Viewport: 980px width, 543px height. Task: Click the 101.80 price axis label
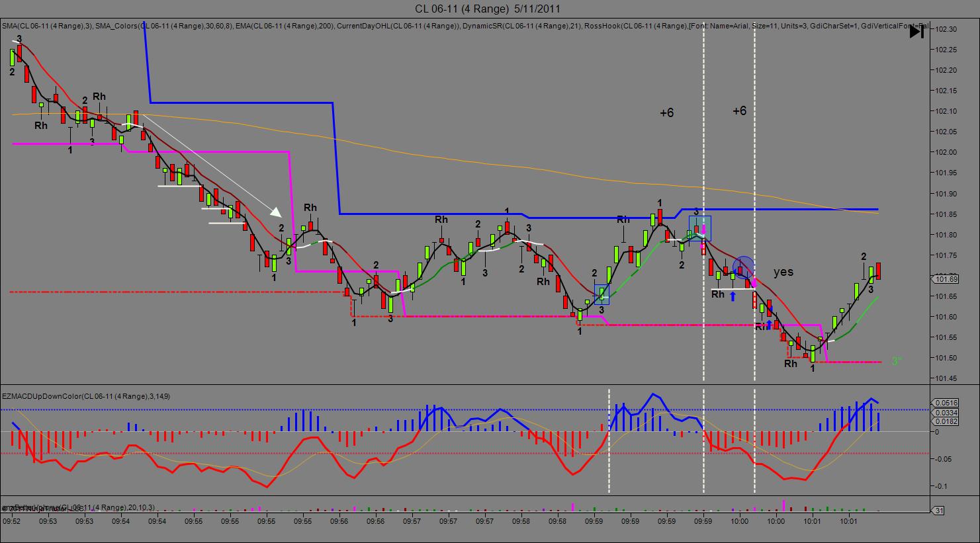(x=947, y=235)
